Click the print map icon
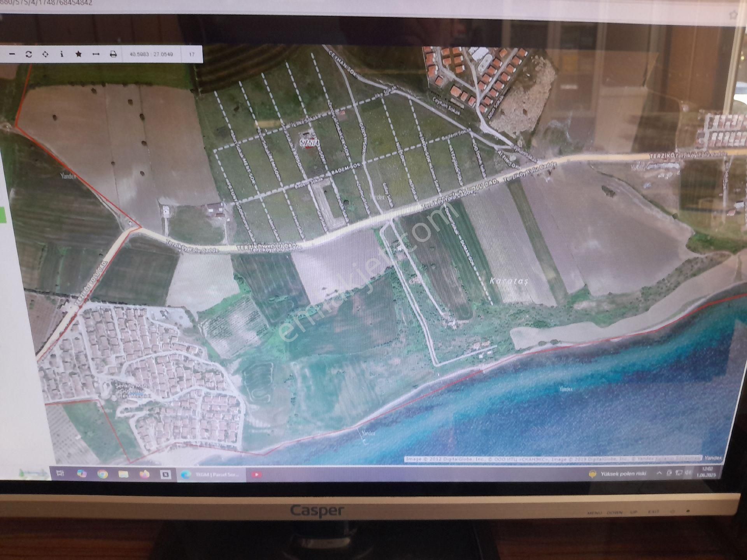This screenshot has width=747, height=560. pyautogui.click(x=113, y=54)
